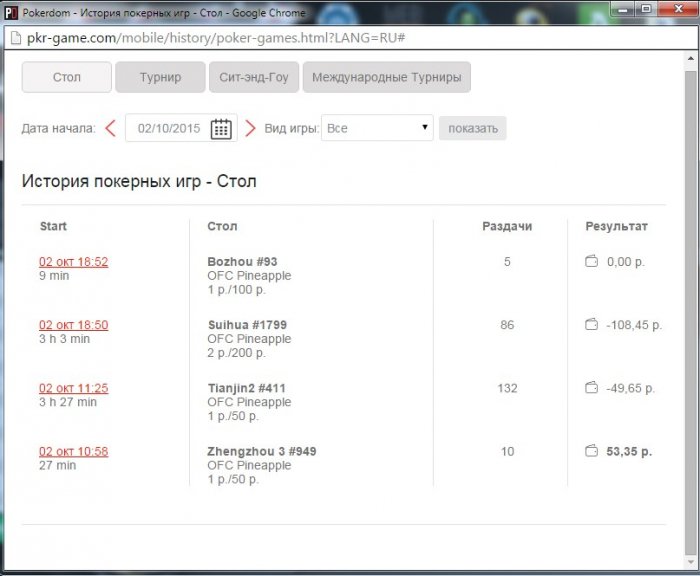Click result value 53,35 р.

pos(629,451)
